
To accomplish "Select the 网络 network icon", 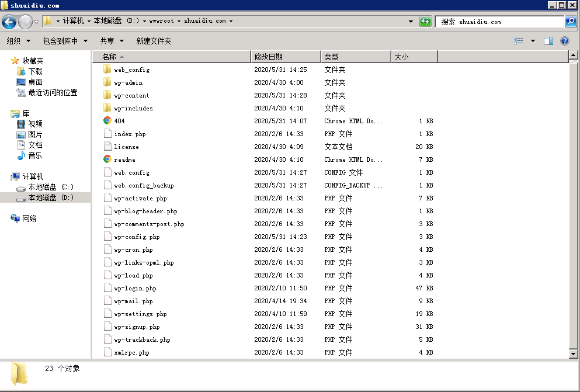I will (15, 218).
